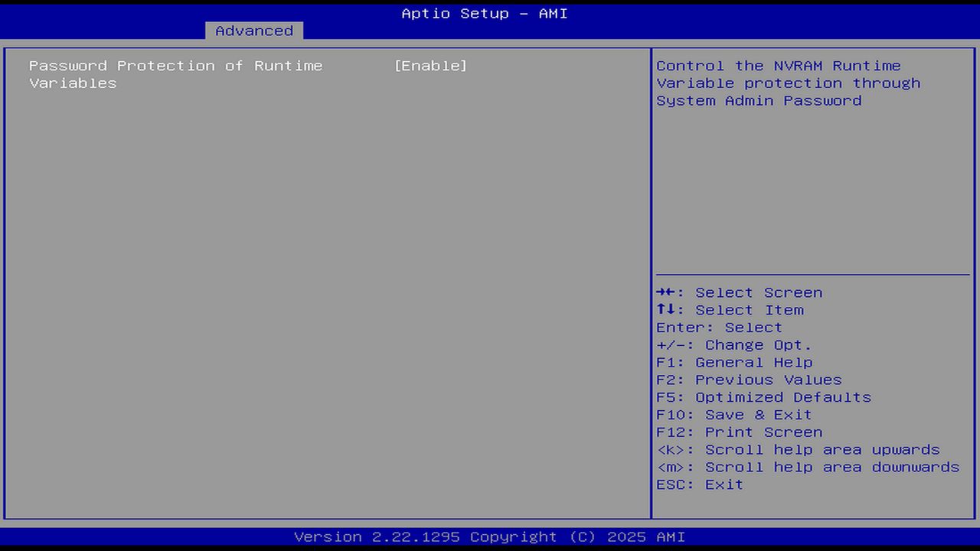Click the 'Select Screen' arrows hint
This screenshot has height=551, width=980.
pyautogui.click(x=740, y=292)
